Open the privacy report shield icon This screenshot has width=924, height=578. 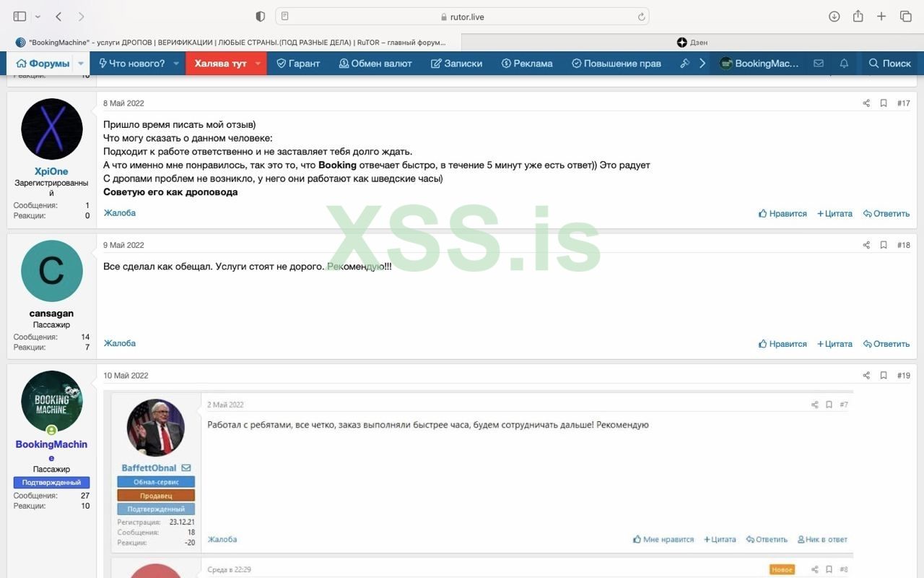[x=261, y=17]
